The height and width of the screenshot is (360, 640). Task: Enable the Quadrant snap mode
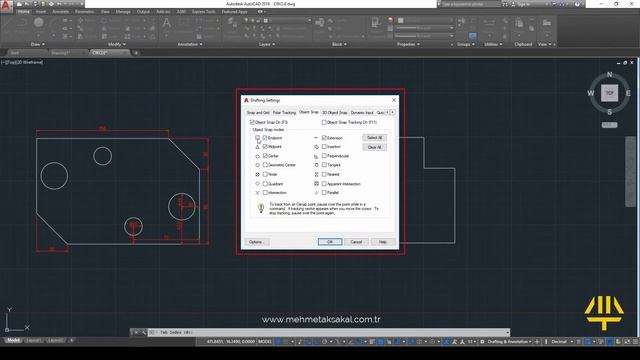tap(265, 184)
